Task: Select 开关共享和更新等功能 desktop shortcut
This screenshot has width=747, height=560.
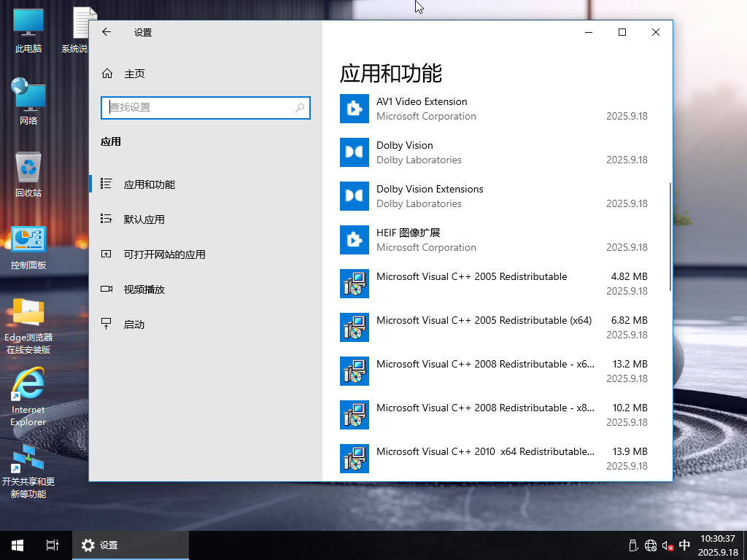Action: [x=28, y=472]
